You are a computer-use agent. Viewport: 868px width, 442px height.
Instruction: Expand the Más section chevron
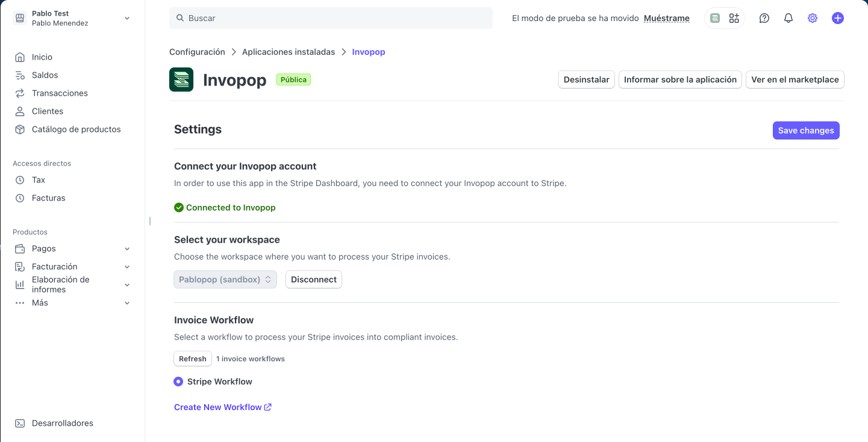pos(127,303)
